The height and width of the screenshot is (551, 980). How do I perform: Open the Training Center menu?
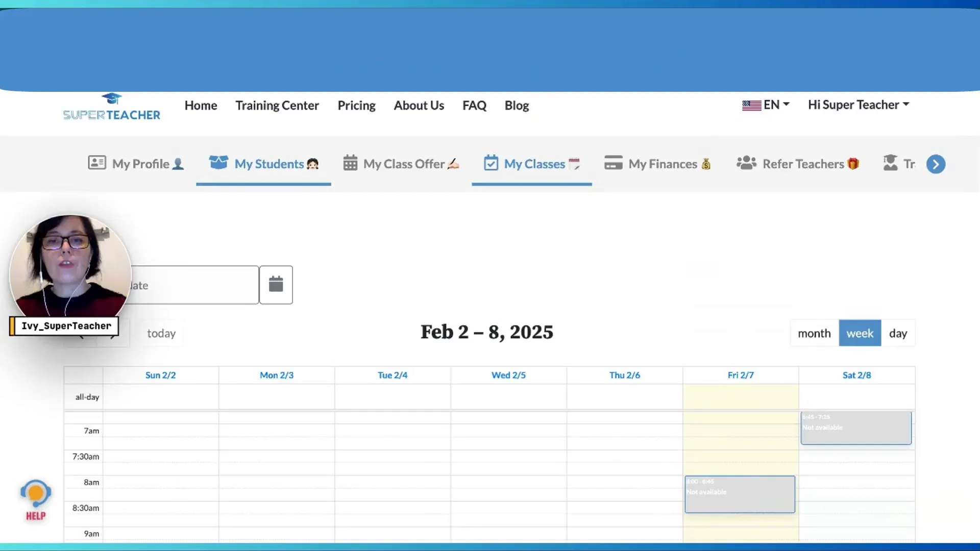(277, 105)
